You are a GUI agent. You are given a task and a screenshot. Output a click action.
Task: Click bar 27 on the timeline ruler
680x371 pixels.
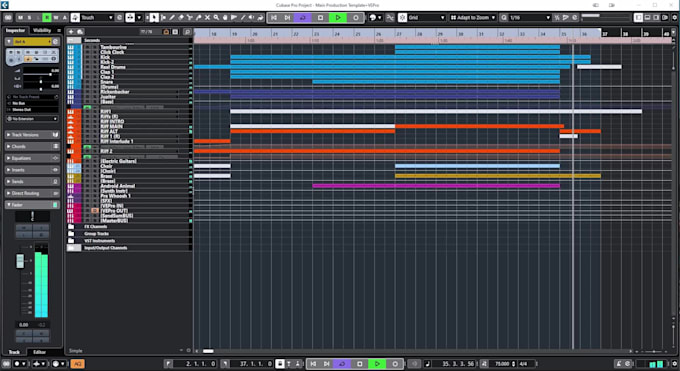399,33
